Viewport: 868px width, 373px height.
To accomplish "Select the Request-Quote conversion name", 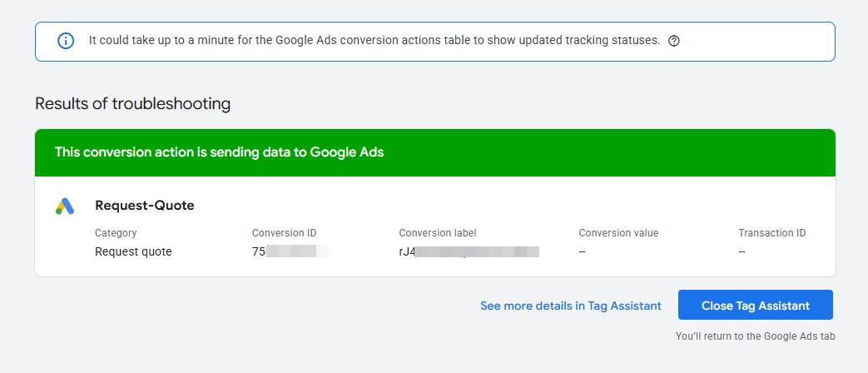I will 145,206.
